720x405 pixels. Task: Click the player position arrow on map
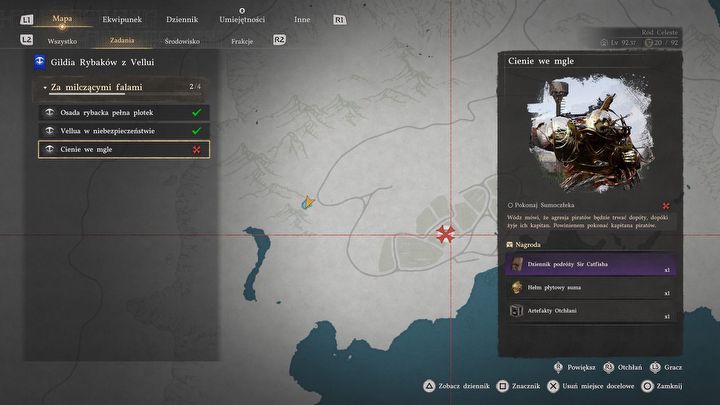pyautogui.click(x=308, y=202)
